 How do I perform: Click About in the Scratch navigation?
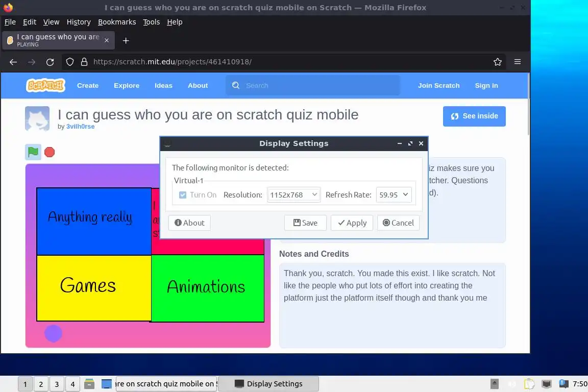(x=198, y=86)
